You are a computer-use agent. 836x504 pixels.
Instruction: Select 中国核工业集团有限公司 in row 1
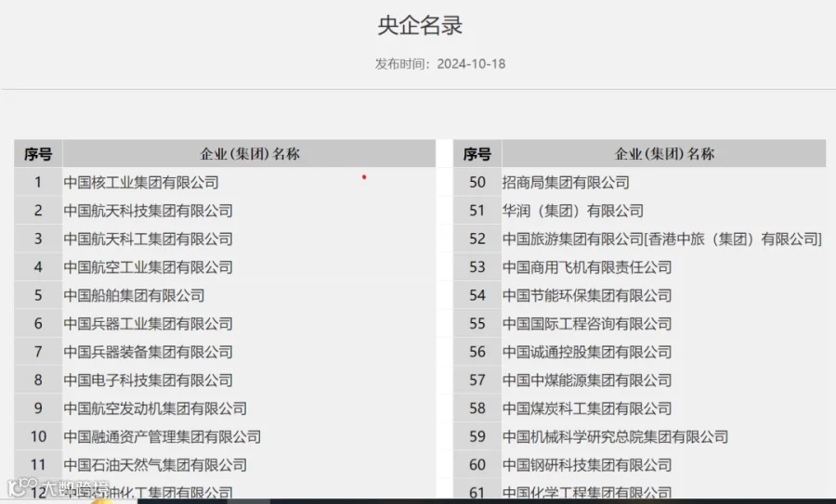pyautogui.click(x=141, y=183)
